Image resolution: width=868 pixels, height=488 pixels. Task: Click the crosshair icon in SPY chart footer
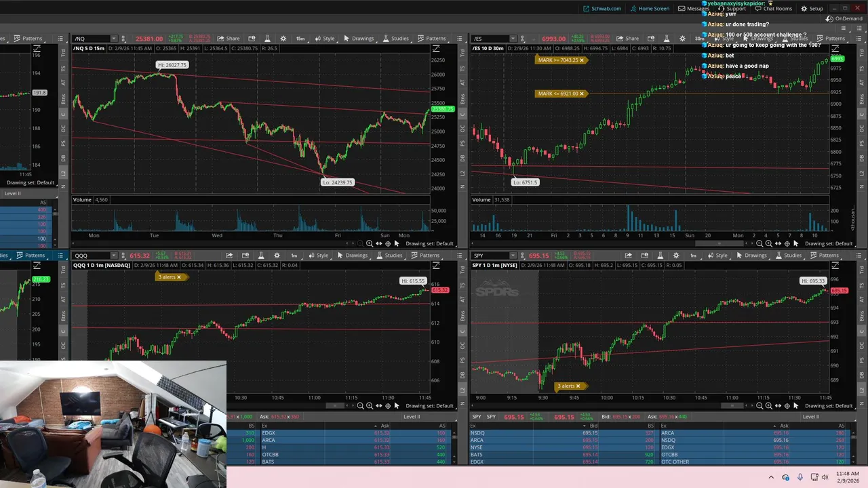[x=787, y=405]
